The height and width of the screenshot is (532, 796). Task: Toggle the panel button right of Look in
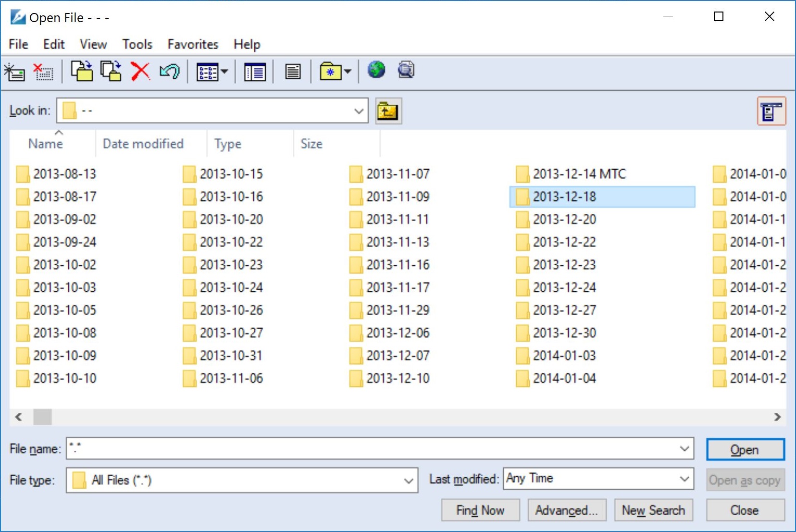[771, 111]
